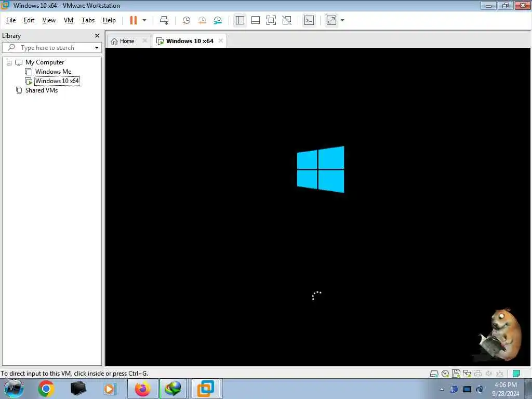Viewport: 532px width, 399px height.
Task: Open the black box app on taskbar
Action: pyautogui.click(x=78, y=389)
